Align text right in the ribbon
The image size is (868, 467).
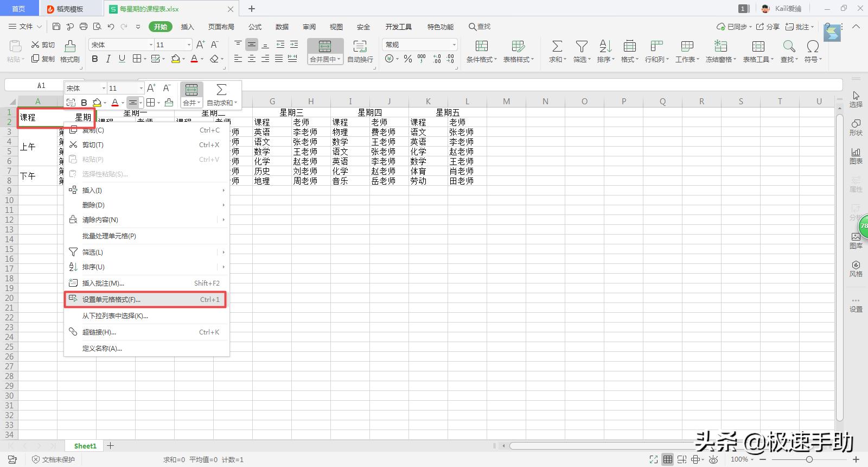[x=265, y=59]
